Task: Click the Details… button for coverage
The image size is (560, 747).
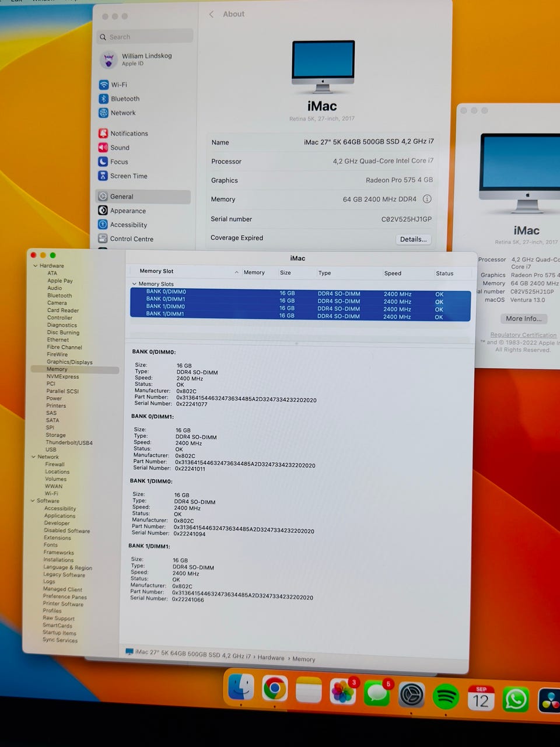Action: coord(413,239)
